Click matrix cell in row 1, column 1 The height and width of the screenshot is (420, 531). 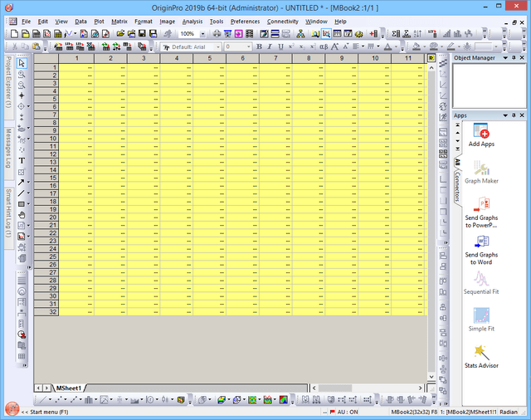[76, 67]
